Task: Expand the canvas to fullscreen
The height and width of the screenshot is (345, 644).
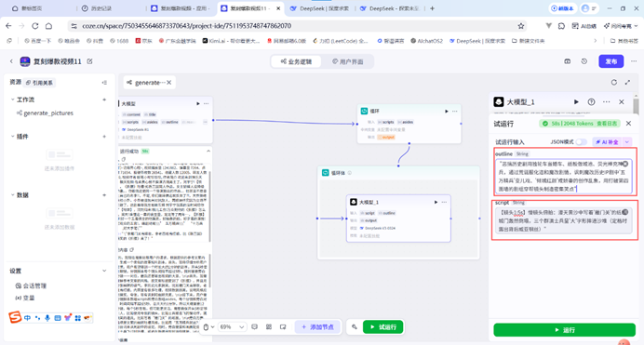Action: coord(627,83)
